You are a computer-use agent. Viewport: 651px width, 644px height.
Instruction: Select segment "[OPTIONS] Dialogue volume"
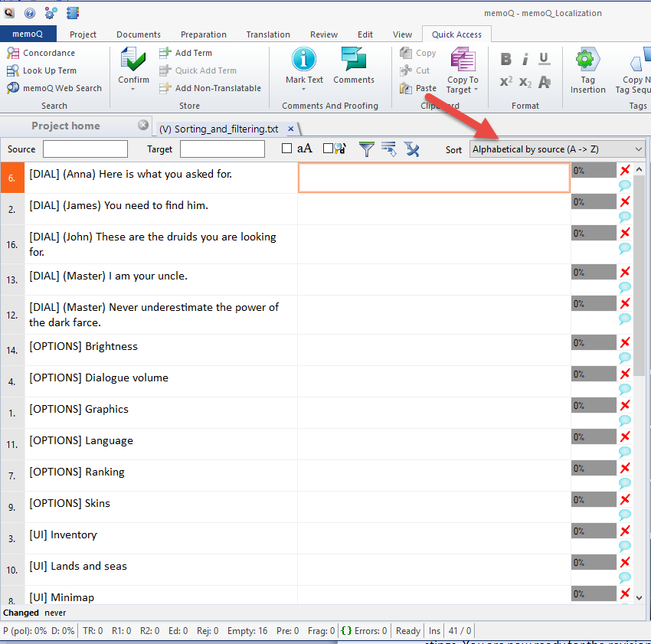[x=99, y=378]
